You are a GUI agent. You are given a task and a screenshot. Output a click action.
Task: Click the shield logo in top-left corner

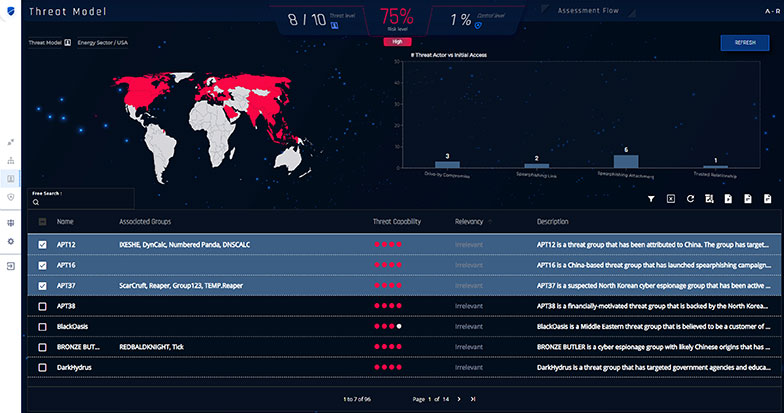coord(11,11)
